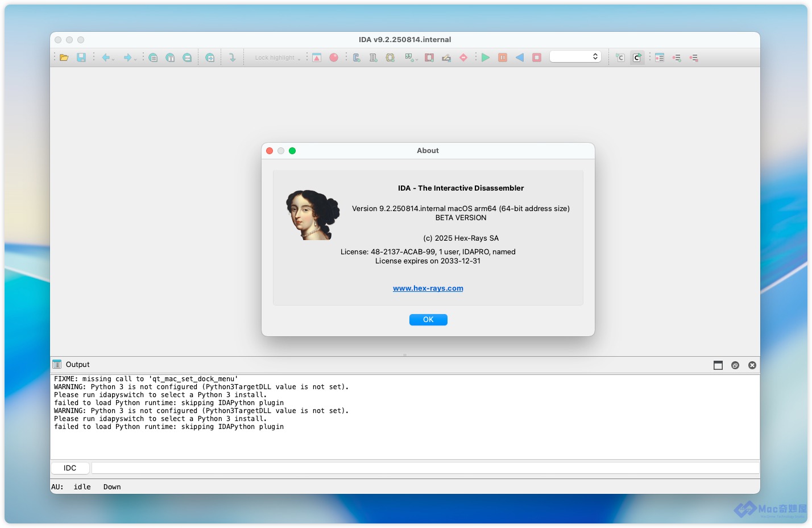Close the About dialog with red button
Screen dimensions: 812x528
[x=270, y=151]
